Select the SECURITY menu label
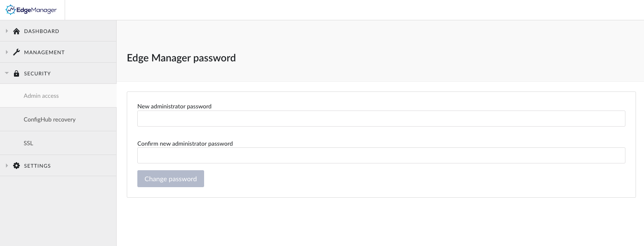644x246 pixels. click(37, 74)
